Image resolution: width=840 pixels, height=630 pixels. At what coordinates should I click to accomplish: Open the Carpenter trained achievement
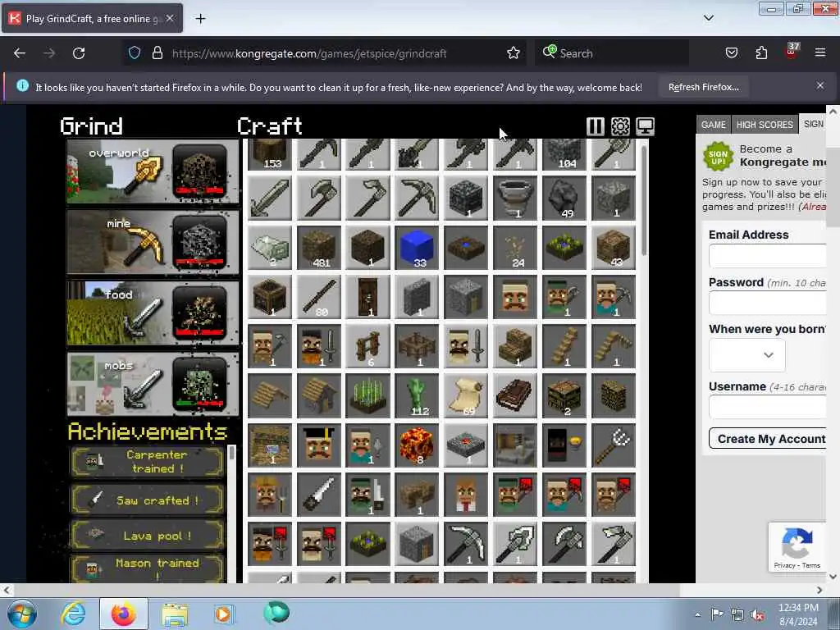(x=147, y=462)
